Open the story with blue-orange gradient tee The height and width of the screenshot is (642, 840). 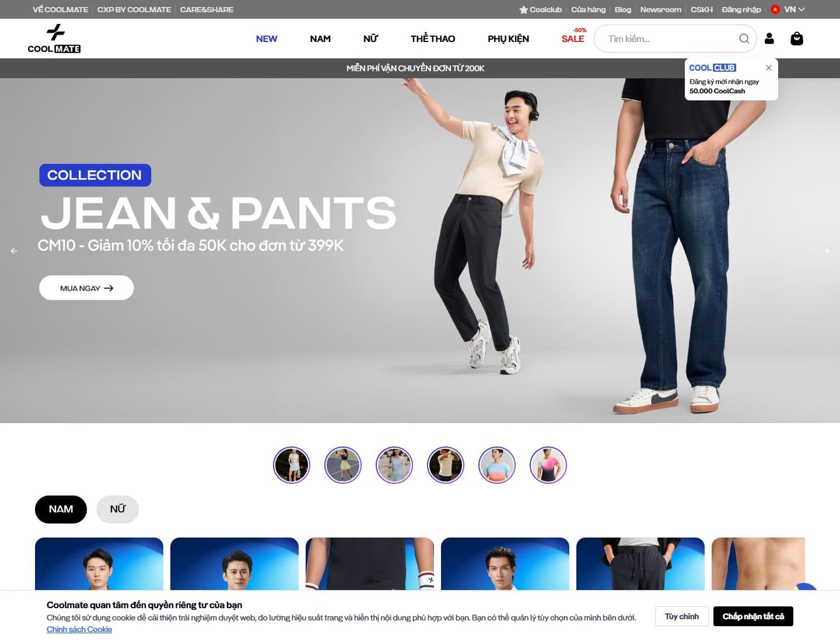(497, 465)
